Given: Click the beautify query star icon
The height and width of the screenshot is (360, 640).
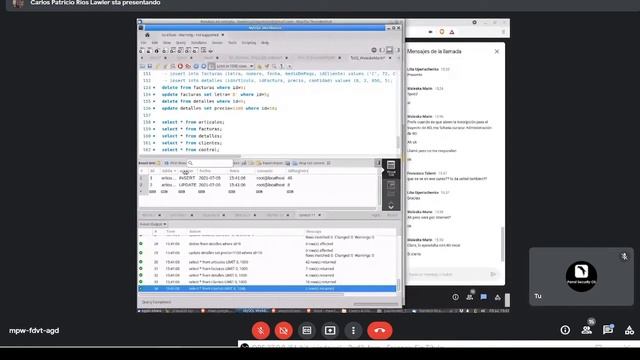Looking at the screenshot, I should [260, 66].
